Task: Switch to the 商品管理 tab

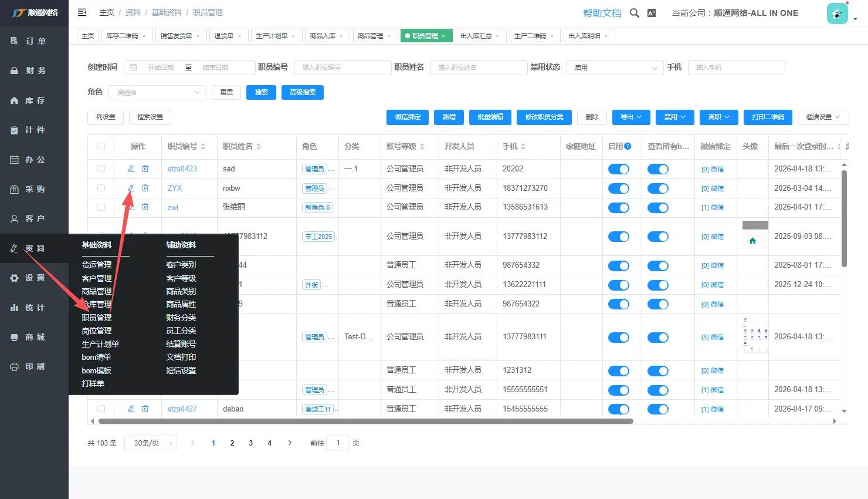Action: pos(371,36)
